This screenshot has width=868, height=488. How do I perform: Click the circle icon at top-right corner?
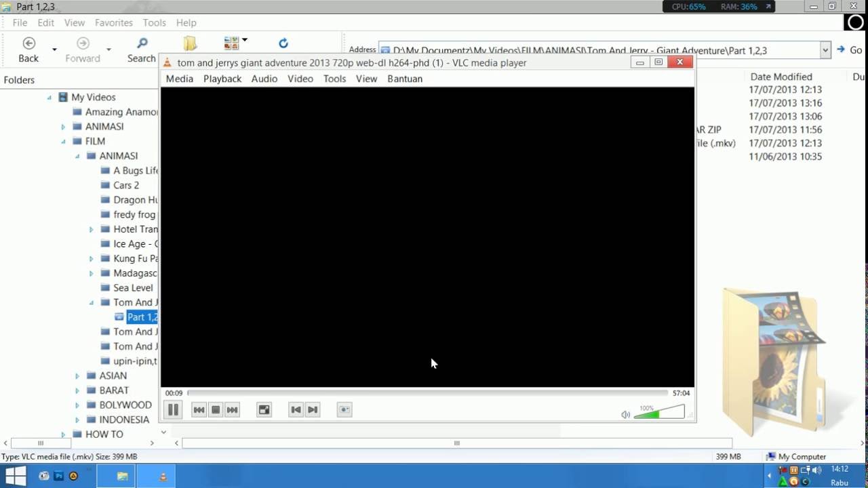coord(856,22)
